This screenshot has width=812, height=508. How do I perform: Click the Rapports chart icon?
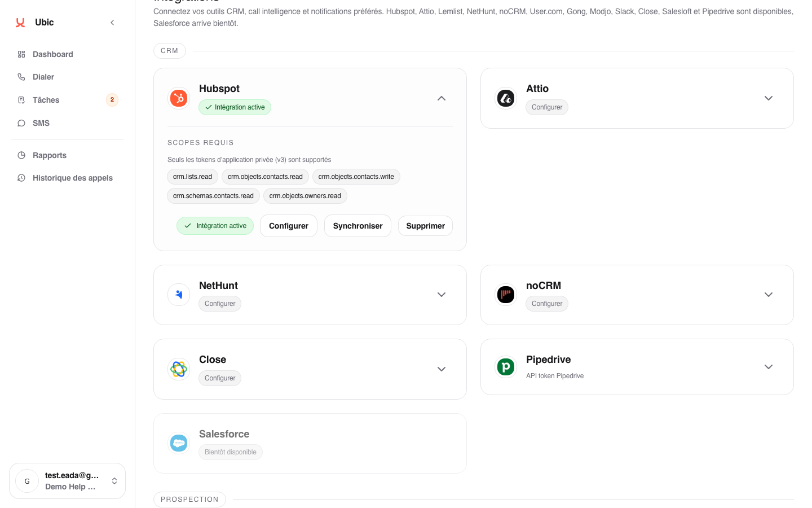click(x=21, y=155)
